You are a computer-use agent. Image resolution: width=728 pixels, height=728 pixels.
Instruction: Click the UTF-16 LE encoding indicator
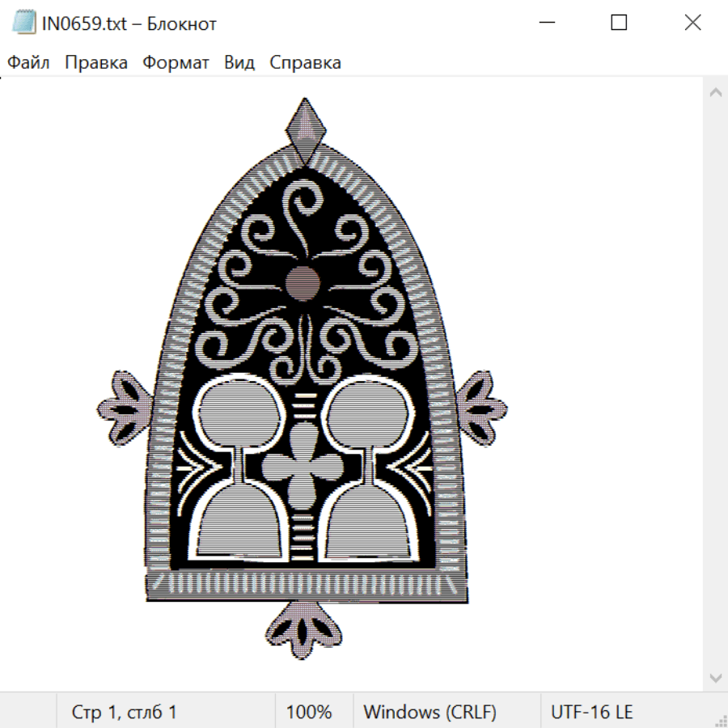point(591,712)
